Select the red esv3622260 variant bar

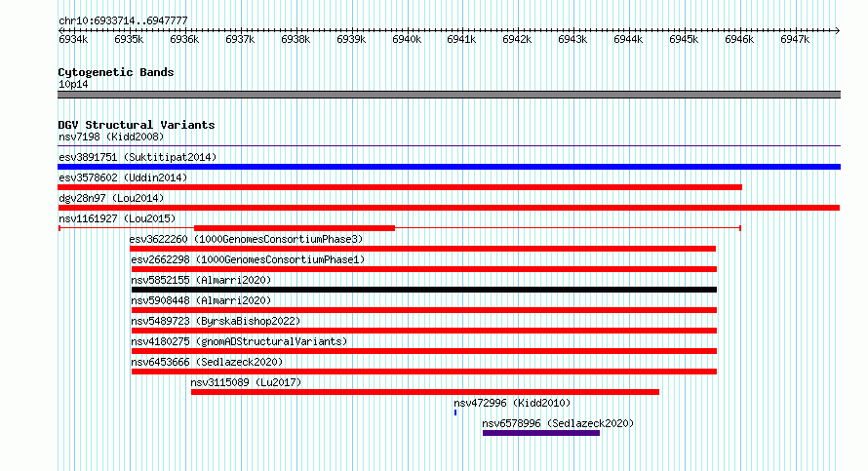tap(423, 249)
